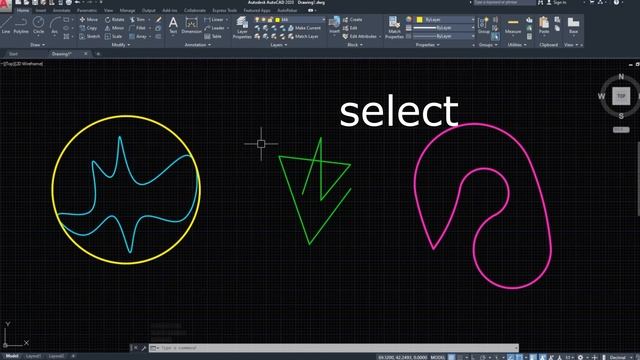Expand the Annotation panel
Viewport: 640px width, 360px height.
coord(198,45)
